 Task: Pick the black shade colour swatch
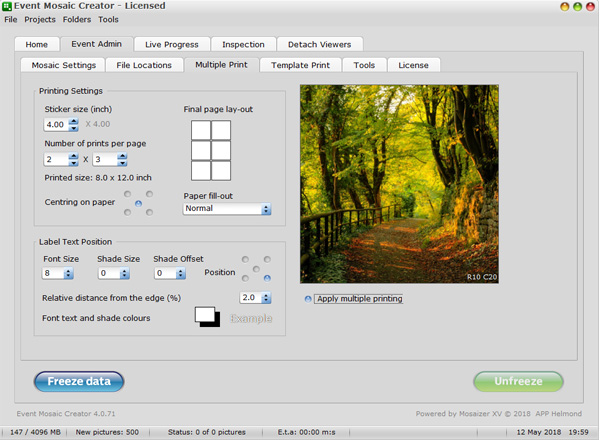click(218, 322)
